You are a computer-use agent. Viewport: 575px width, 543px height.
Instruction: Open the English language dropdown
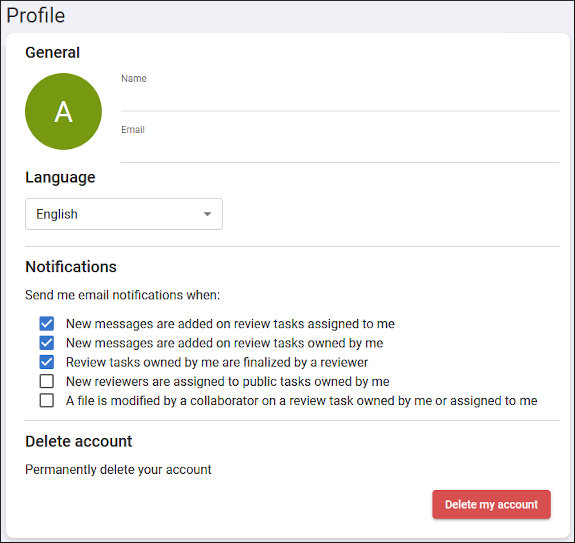(124, 214)
